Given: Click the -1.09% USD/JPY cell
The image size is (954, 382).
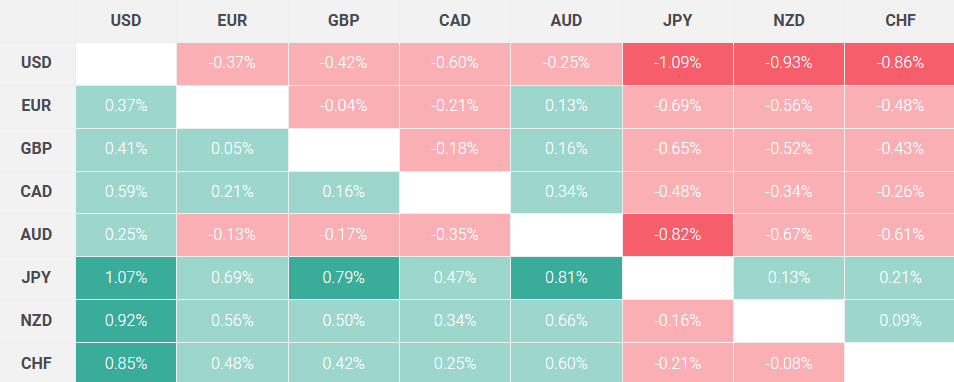Looking at the screenshot, I should (678, 64).
